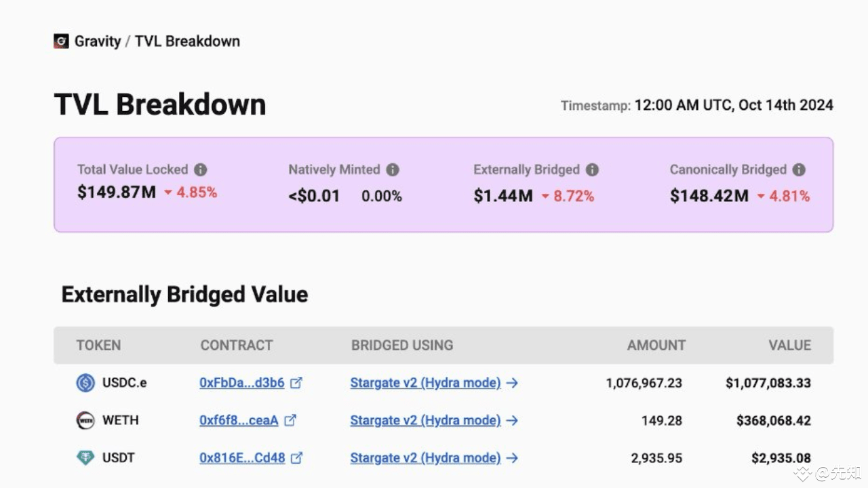Open the Total Value Locked info tooltip icon
868x488 pixels.
click(201, 169)
